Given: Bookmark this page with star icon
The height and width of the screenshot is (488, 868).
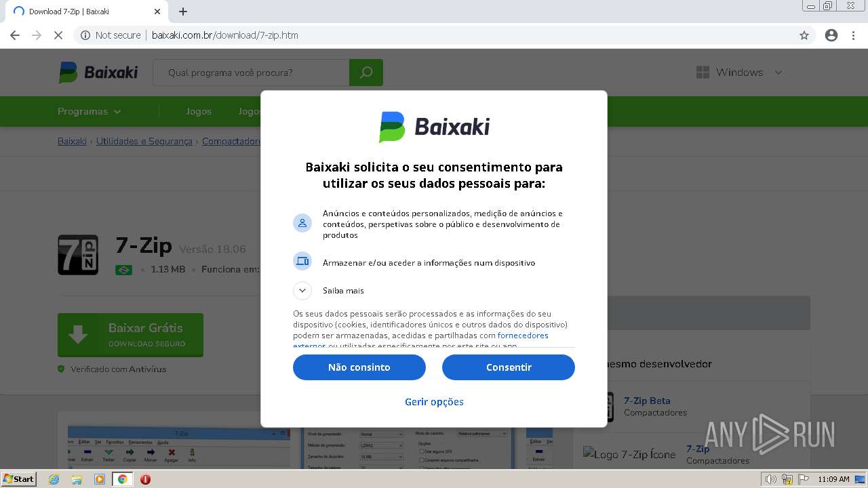Looking at the screenshot, I should tap(804, 35).
